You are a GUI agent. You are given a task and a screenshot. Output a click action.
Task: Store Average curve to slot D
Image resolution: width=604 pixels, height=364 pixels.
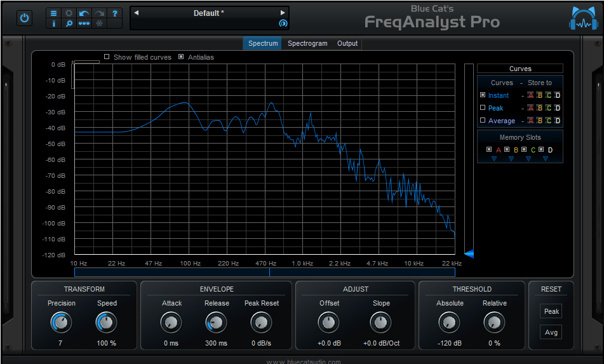(558, 121)
